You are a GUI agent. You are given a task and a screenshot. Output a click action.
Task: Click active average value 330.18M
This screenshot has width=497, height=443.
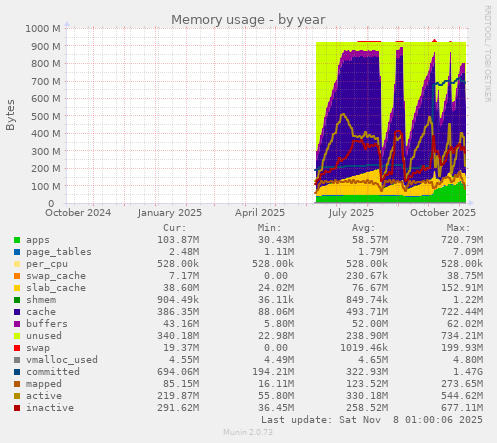pyautogui.click(x=367, y=396)
